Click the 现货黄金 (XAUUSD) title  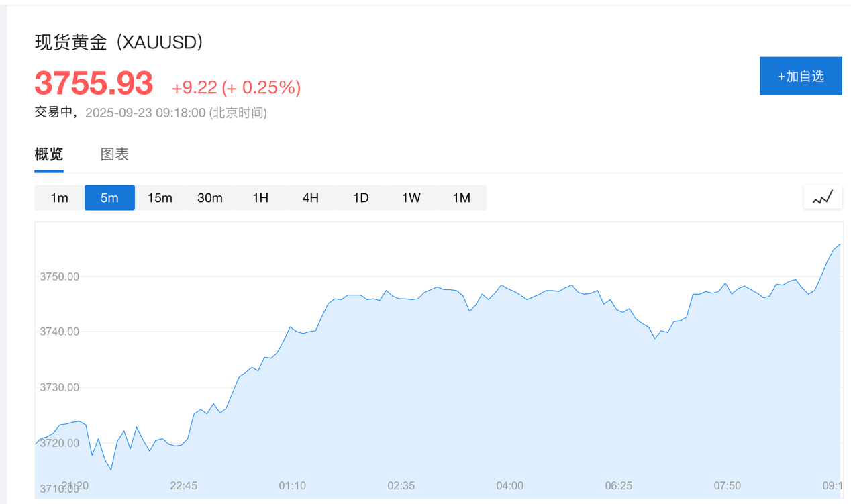click(x=119, y=42)
